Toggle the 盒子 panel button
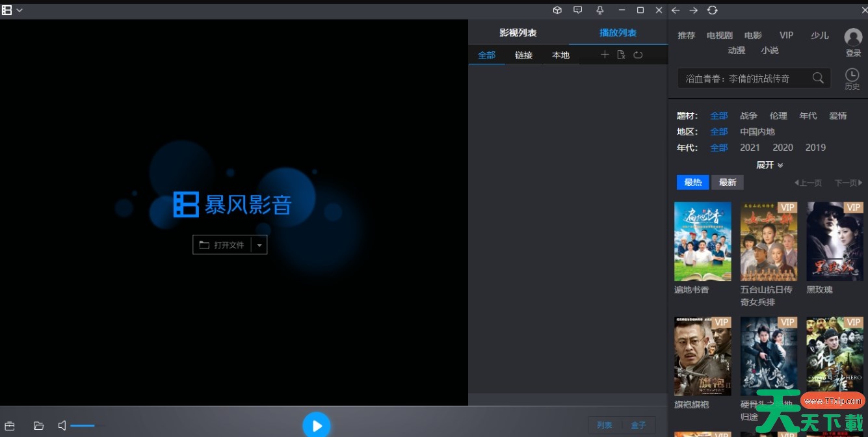The height and width of the screenshot is (437, 868). pyautogui.click(x=638, y=425)
